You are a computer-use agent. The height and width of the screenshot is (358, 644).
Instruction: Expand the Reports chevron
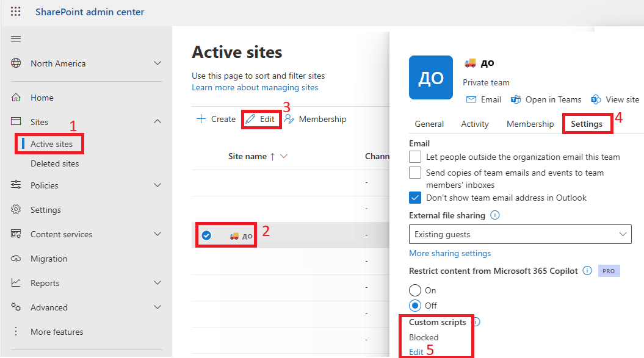coord(157,283)
